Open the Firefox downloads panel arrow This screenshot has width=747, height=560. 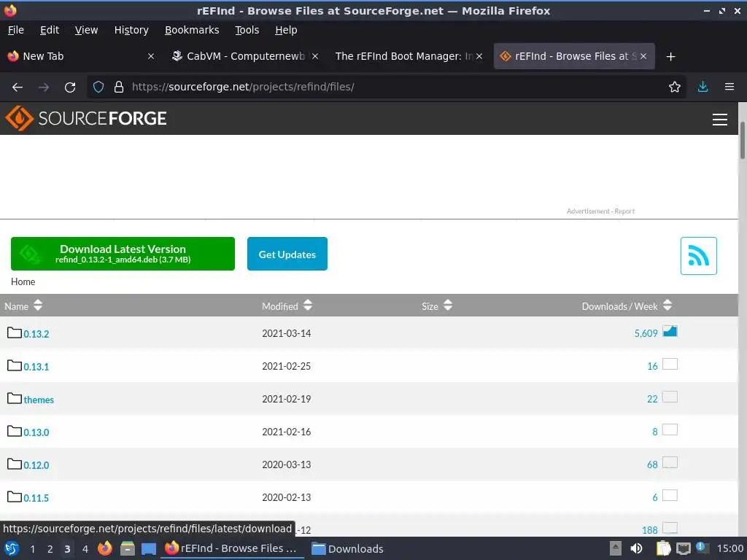[703, 87]
